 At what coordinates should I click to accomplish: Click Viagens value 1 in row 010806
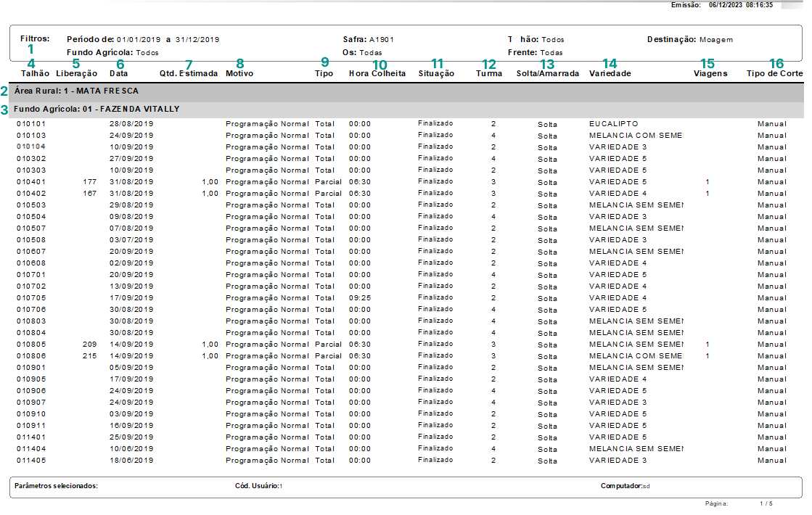click(x=708, y=356)
